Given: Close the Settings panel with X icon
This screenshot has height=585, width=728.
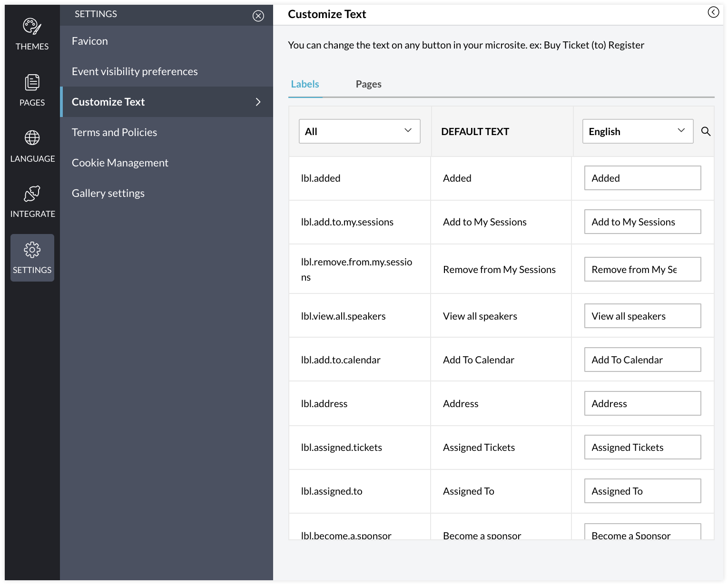Looking at the screenshot, I should (258, 16).
